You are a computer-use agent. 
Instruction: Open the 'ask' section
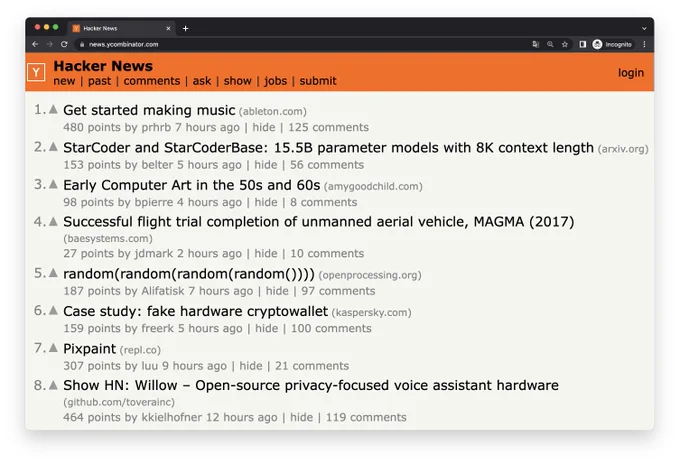[x=202, y=81]
